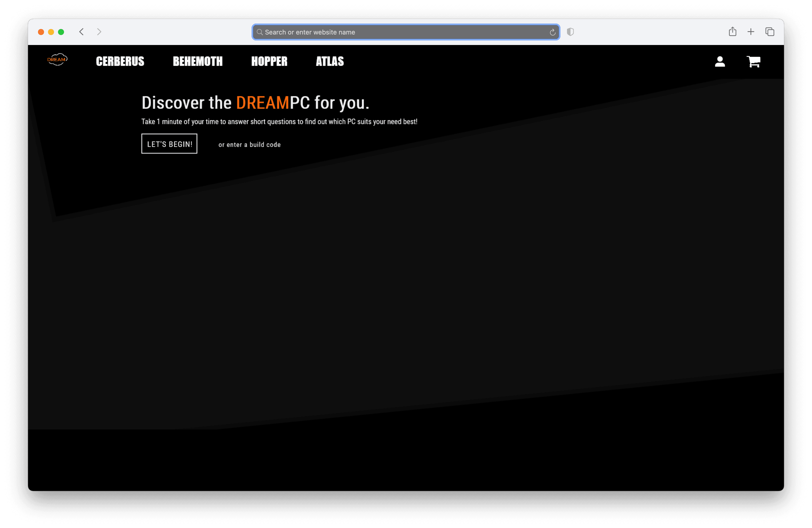Show the tab overview

click(770, 32)
